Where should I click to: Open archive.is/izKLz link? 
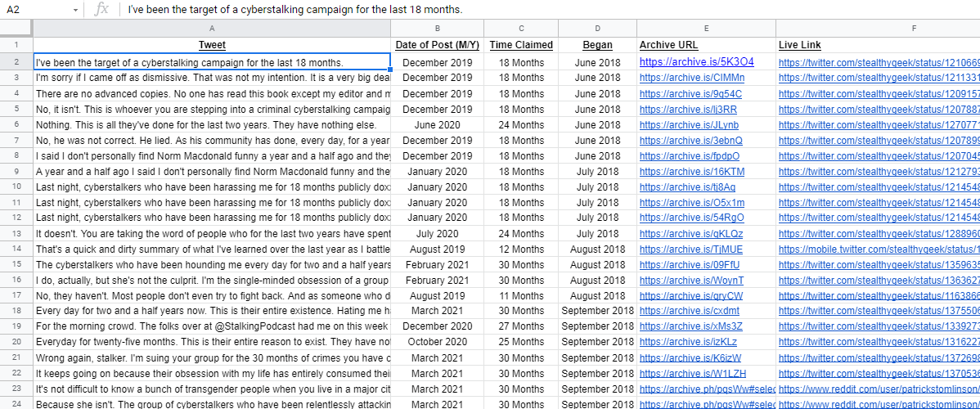click(689, 342)
